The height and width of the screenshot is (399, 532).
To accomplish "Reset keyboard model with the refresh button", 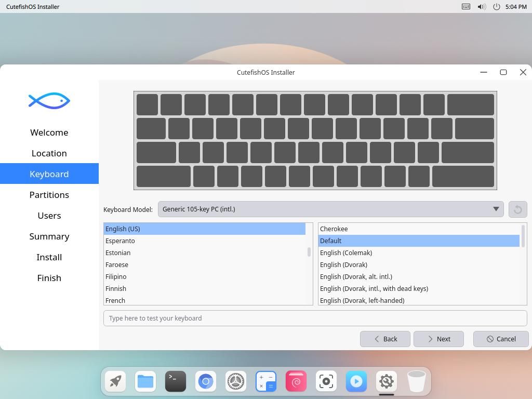I will (518, 209).
